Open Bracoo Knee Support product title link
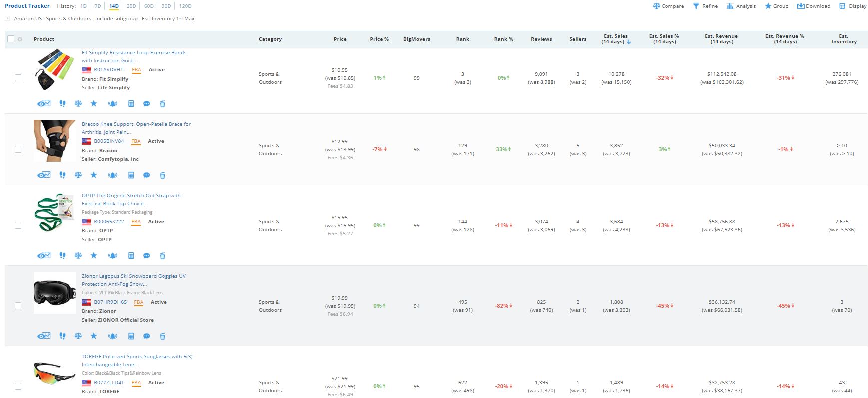This screenshot has height=398, width=868. 136,128
